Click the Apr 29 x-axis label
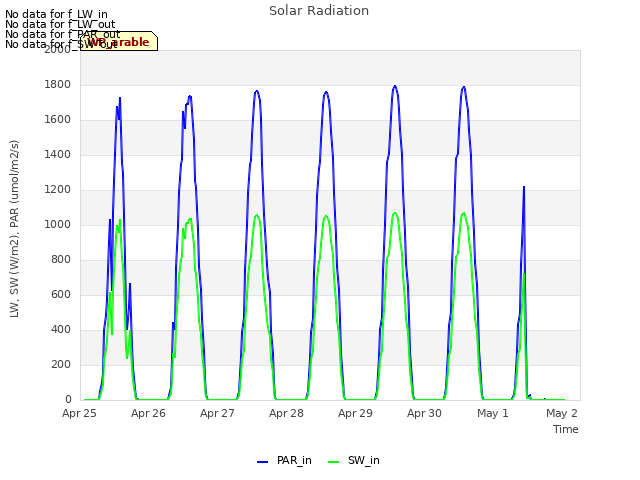Screen dimensions: 640x480 [x=355, y=413]
